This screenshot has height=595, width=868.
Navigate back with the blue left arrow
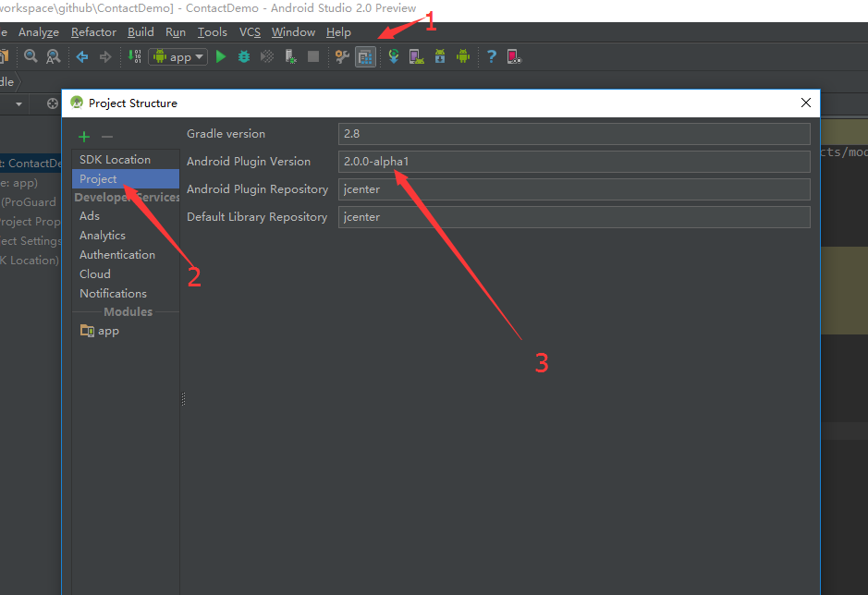point(82,56)
